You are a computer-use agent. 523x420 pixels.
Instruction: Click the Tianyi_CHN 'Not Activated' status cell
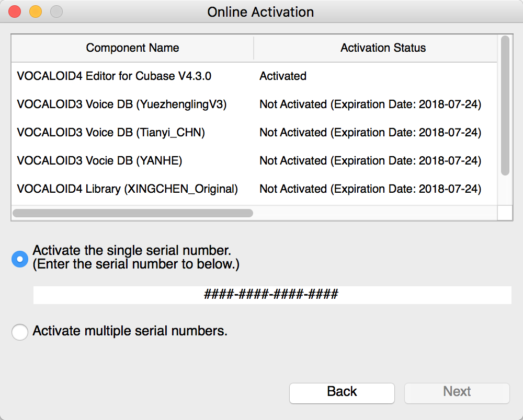point(370,133)
